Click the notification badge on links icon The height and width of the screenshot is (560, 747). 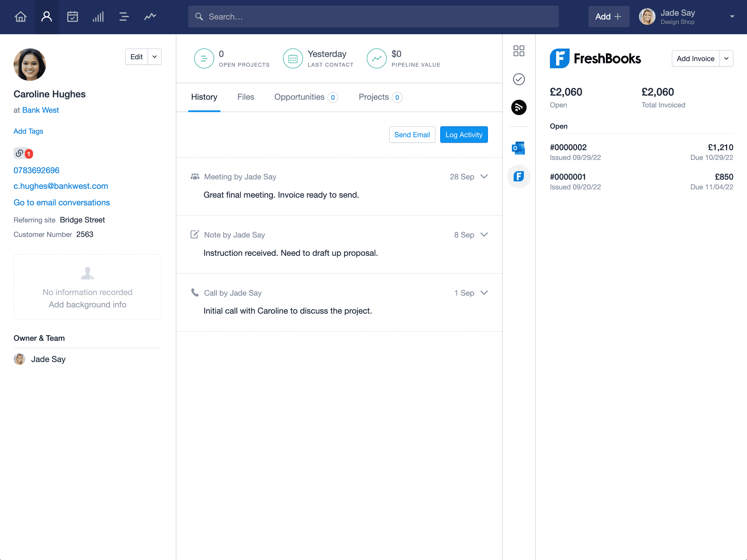[x=30, y=153]
